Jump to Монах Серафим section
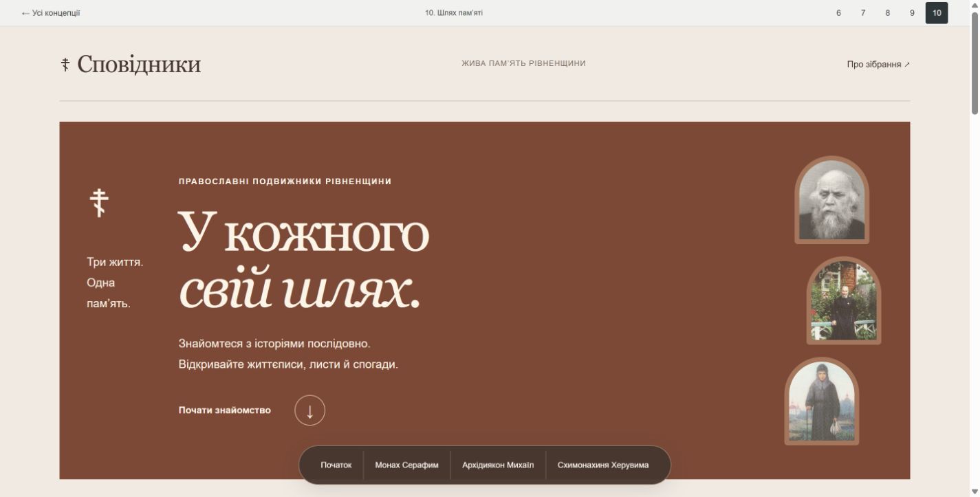 coord(406,465)
